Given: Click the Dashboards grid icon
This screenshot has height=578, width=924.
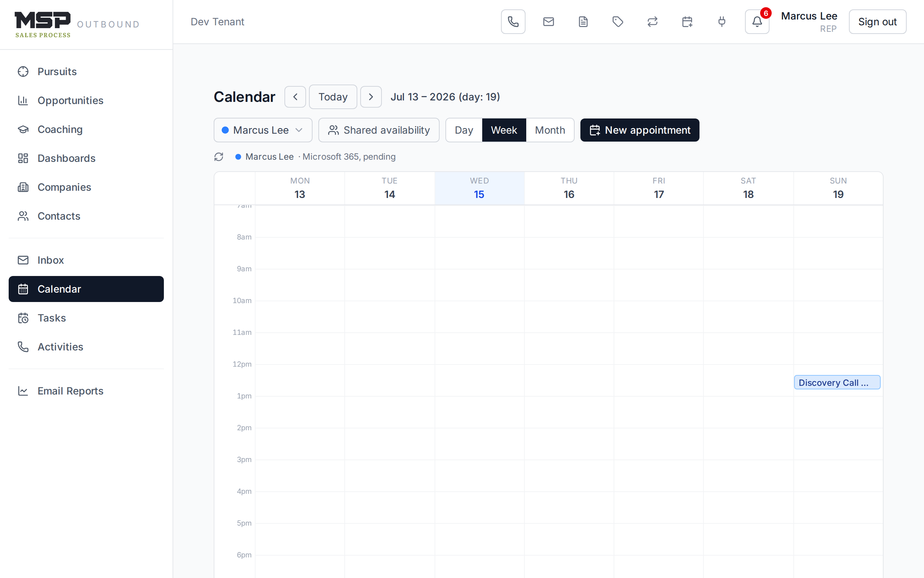Looking at the screenshot, I should [23, 158].
